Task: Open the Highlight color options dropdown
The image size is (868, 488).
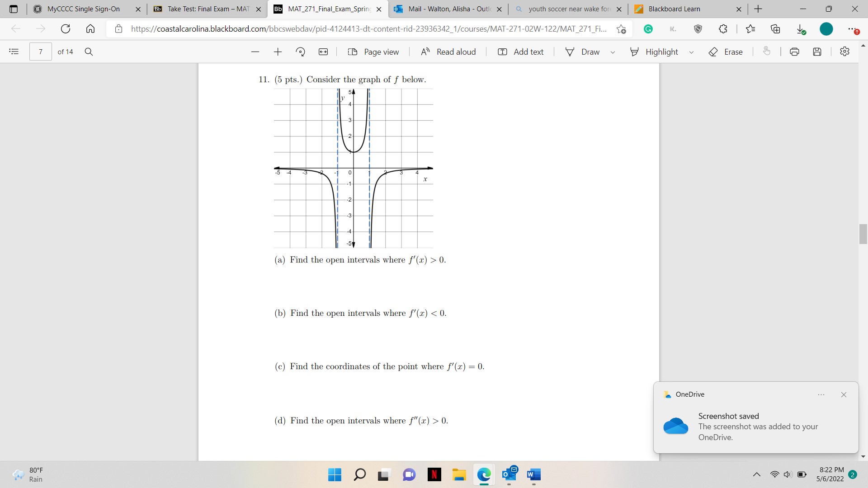Action: tap(692, 52)
